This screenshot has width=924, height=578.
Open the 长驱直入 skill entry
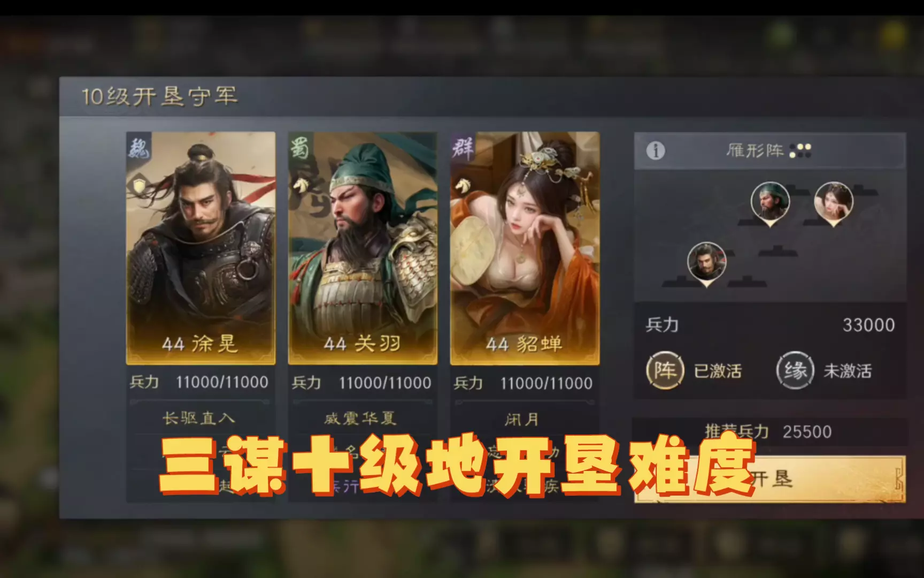tap(199, 418)
